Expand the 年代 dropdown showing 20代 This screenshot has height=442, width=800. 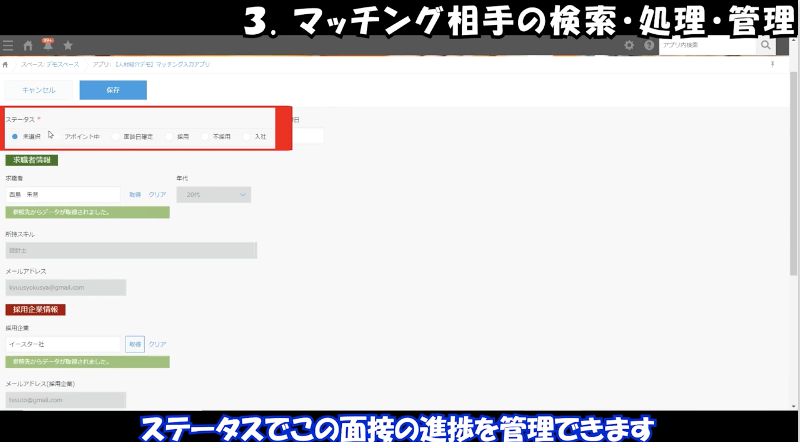[x=213, y=194]
